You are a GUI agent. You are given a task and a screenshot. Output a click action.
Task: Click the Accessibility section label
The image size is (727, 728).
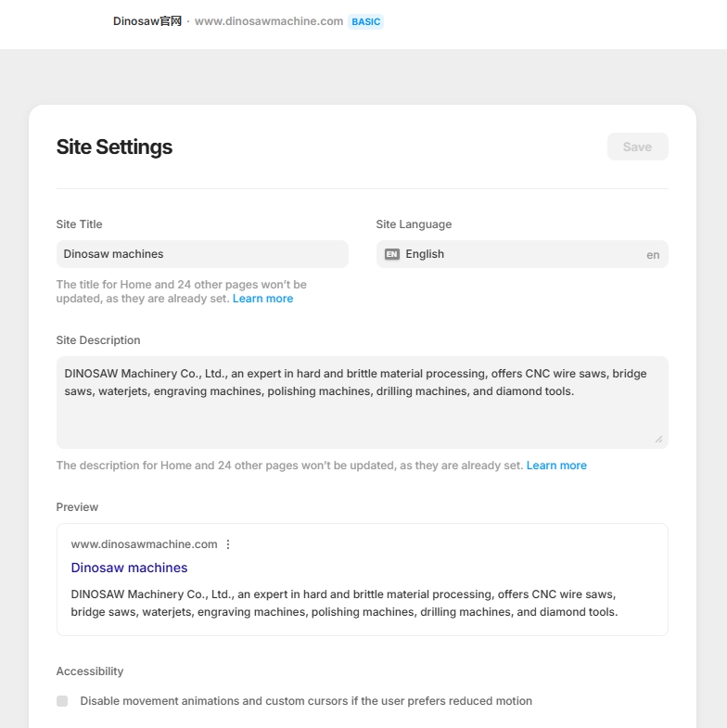90,671
